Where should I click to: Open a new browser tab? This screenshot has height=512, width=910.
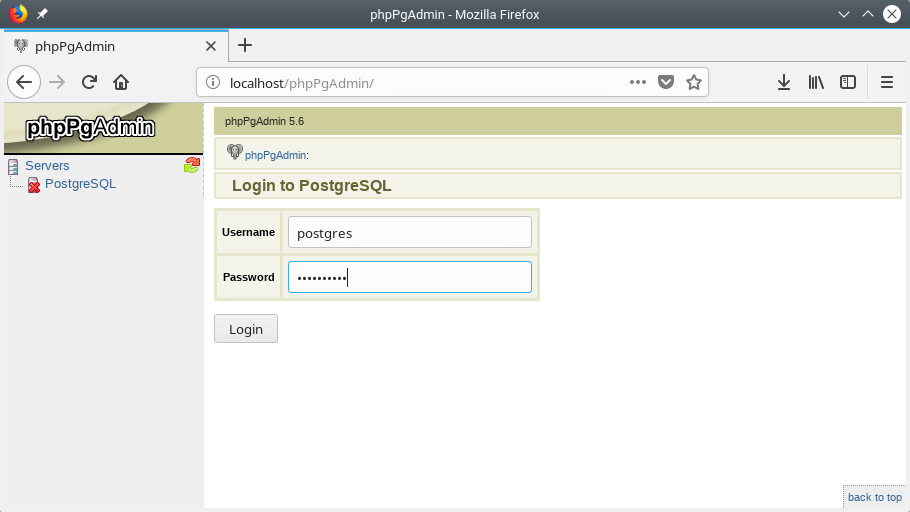click(245, 45)
